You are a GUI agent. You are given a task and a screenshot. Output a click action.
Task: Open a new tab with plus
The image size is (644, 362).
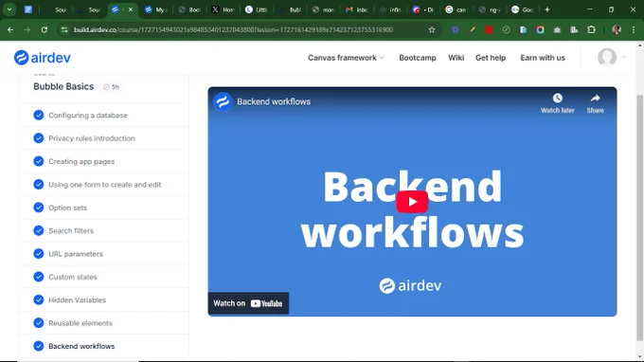[x=547, y=9]
